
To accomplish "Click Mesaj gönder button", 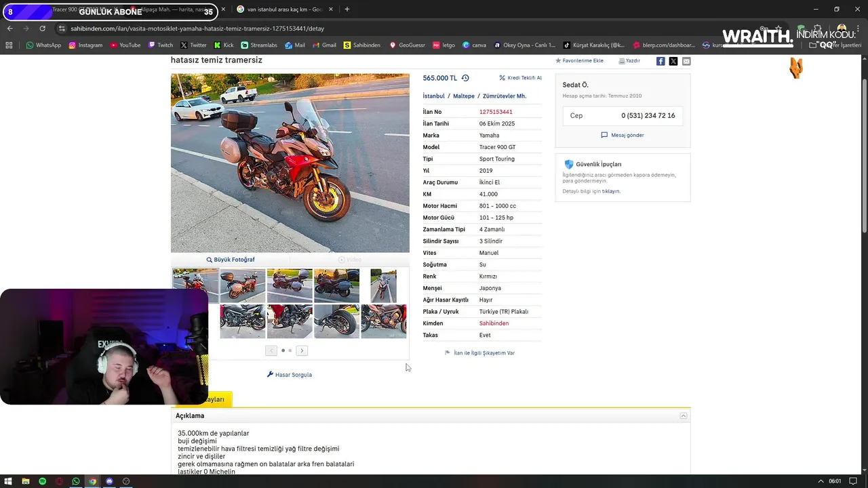I will (x=623, y=135).
